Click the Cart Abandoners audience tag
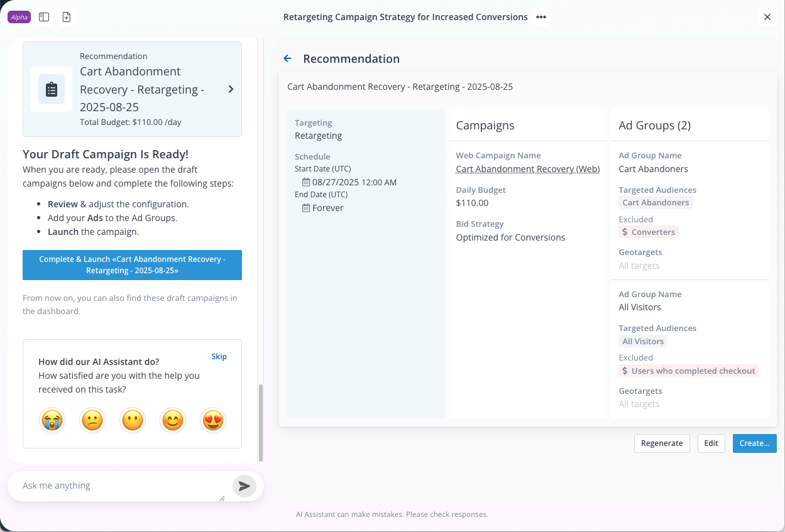 point(656,202)
